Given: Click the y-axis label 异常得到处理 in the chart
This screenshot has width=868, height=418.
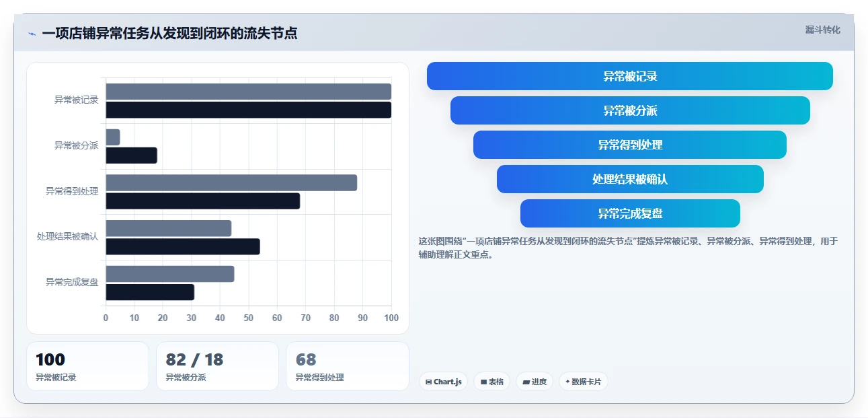Looking at the screenshot, I should point(72,191).
